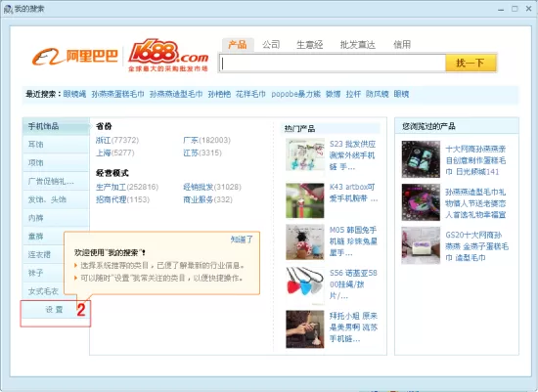Open the 孙燕燕造型毛巾礼物 product link
Screen dimensions: 538x392
click(475, 203)
